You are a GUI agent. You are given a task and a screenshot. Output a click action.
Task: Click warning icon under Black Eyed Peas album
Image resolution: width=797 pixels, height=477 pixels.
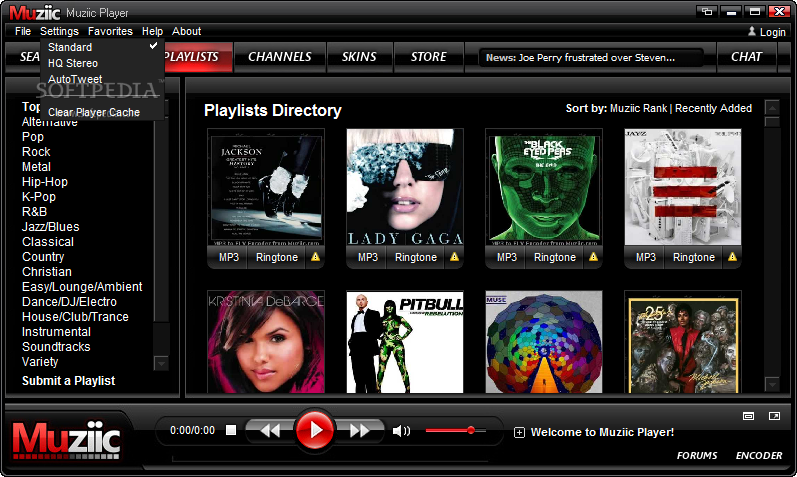[594, 257]
